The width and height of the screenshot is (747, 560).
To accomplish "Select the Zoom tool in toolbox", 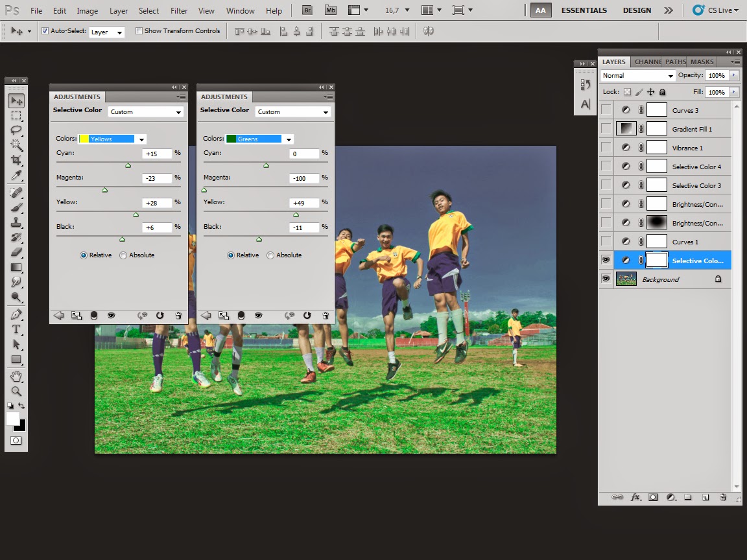I will point(16,391).
